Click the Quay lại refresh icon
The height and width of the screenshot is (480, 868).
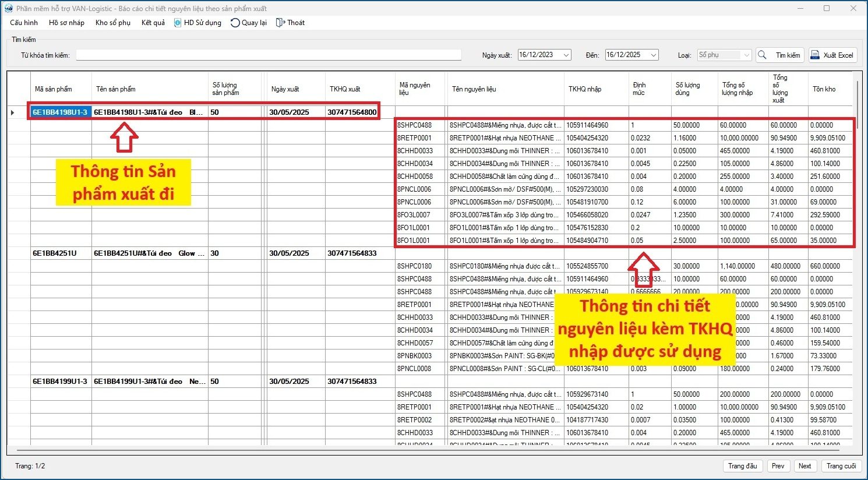tap(235, 23)
